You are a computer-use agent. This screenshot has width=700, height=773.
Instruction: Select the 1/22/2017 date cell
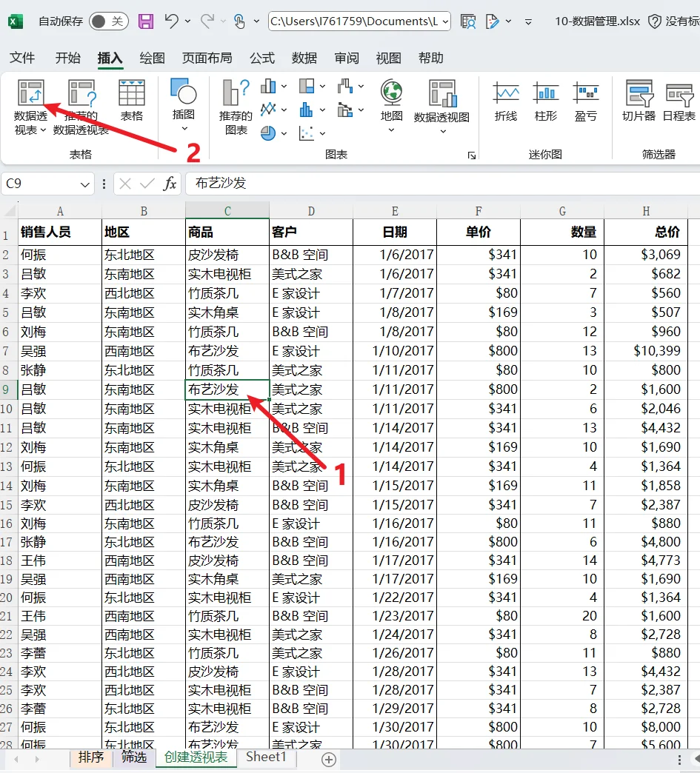395,598
